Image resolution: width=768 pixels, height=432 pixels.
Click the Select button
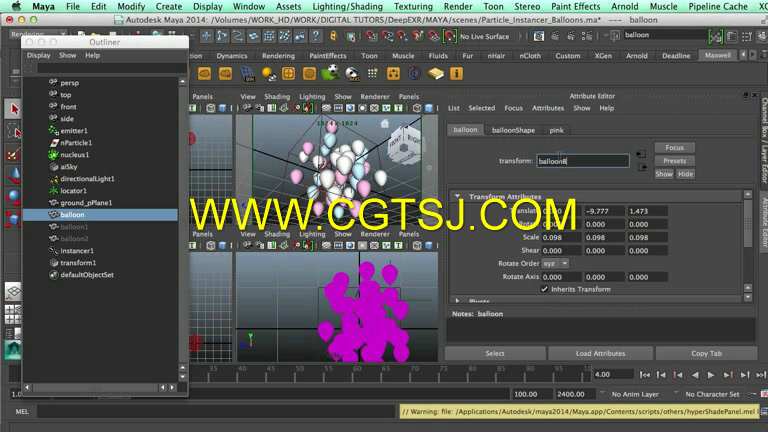(x=495, y=353)
